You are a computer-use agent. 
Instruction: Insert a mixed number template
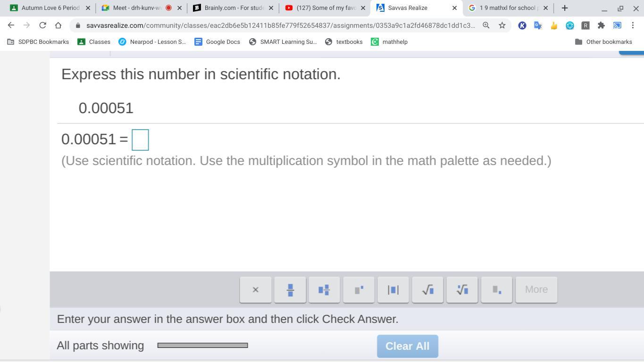click(324, 289)
